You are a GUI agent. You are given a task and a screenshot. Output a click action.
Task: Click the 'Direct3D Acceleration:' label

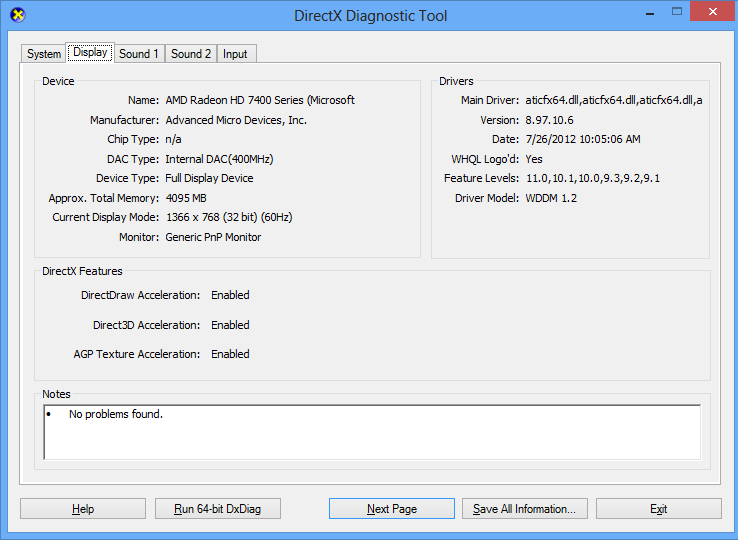(146, 325)
